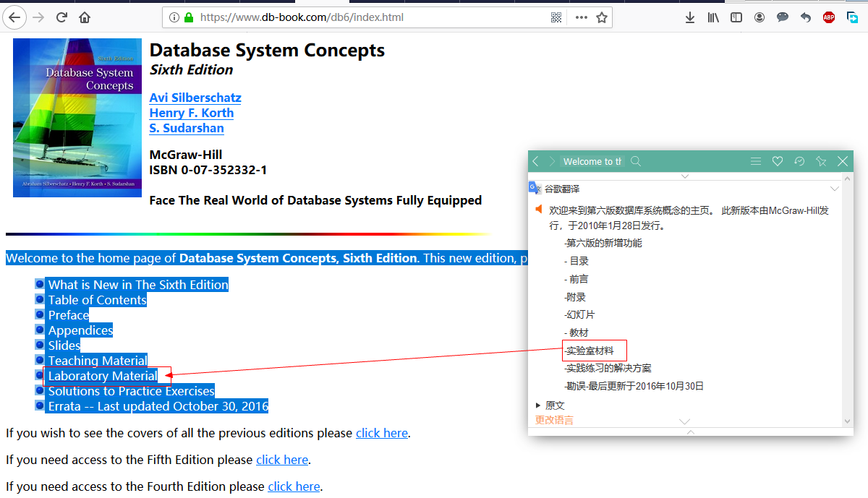Viewport: 868px width, 498px height.
Task: Open the Laboratory Material link
Action: pos(103,376)
